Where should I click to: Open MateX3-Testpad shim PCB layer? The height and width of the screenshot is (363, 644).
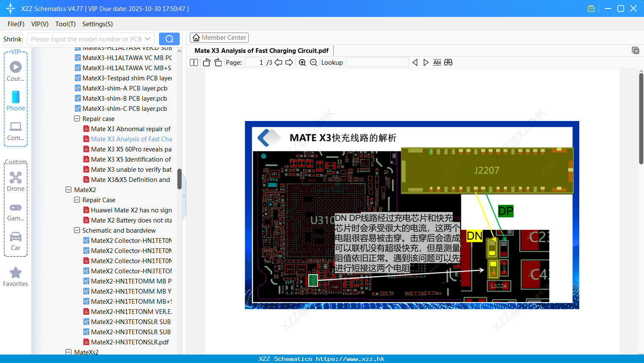click(x=123, y=78)
